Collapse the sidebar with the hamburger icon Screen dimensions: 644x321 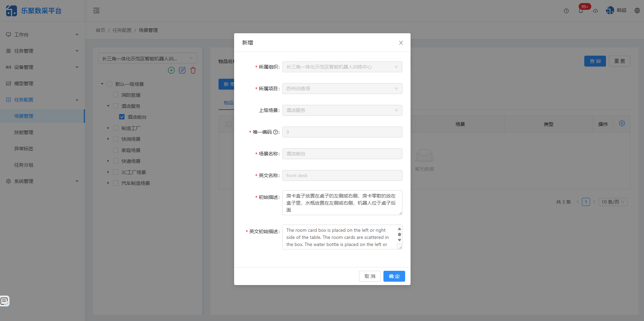pyautogui.click(x=96, y=11)
